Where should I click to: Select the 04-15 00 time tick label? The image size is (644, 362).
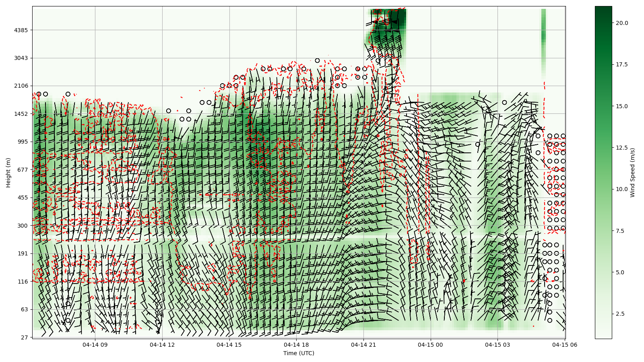click(431, 345)
